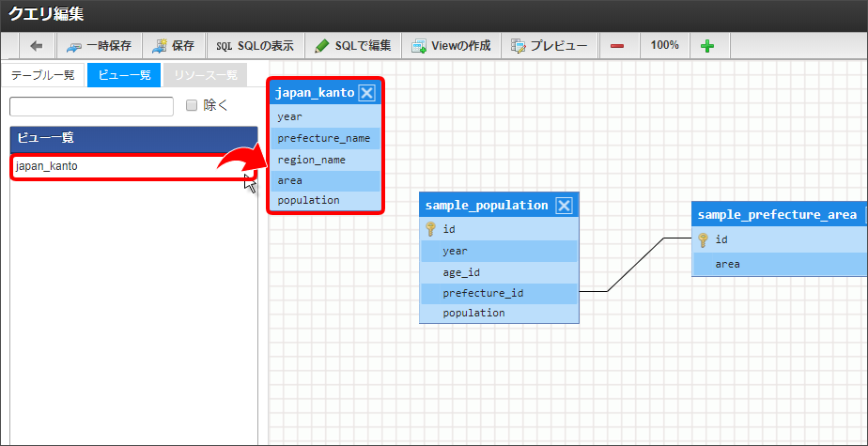Image resolution: width=868 pixels, height=446 pixels.
Task: Remove sample_population table with X icon
Action: point(564,206)
